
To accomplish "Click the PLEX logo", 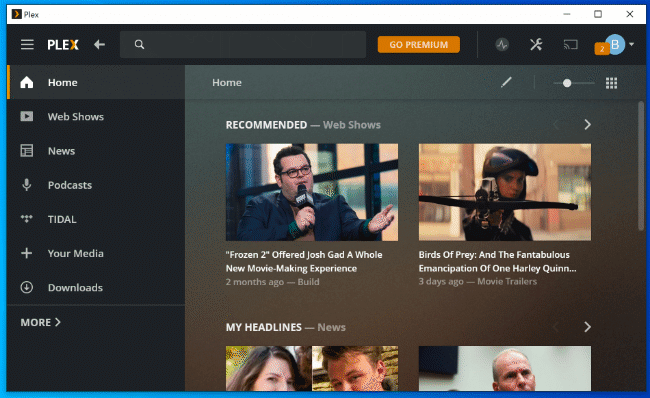I will tap(63, 45).
